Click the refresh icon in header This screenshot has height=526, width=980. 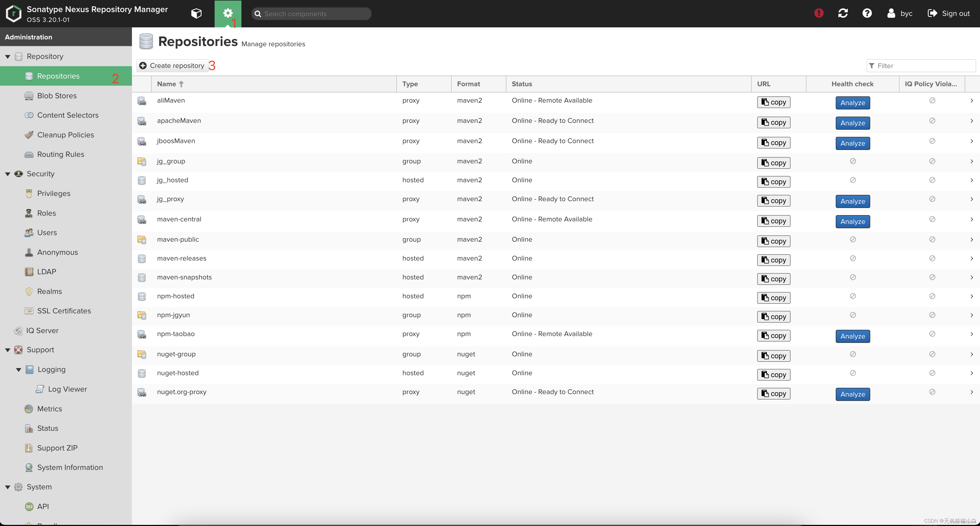(843, 13)
